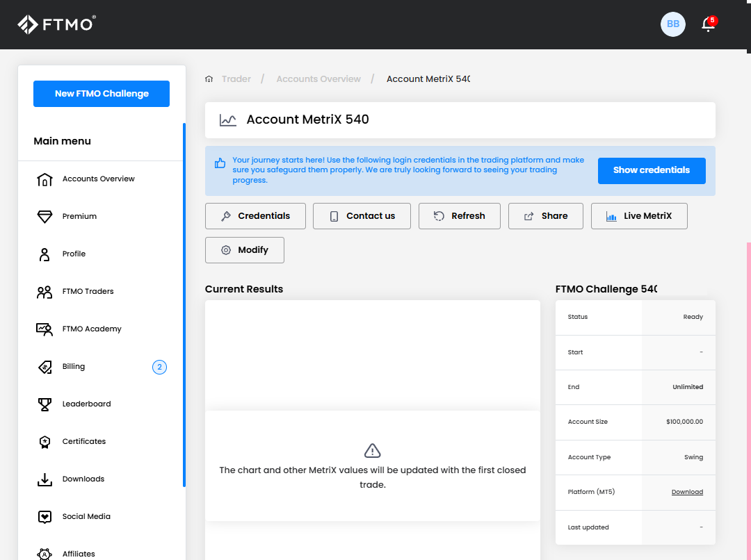Screen dimensions: 751x560
Task: Click the breadcrumb home icon
Action: pos(209,79)
